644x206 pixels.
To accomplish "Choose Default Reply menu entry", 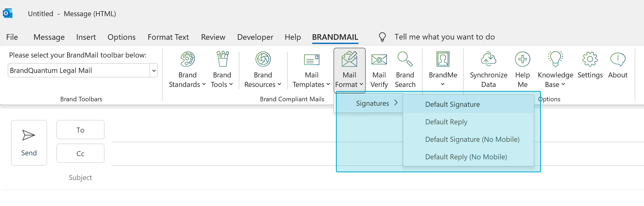I will click(468, 122).
